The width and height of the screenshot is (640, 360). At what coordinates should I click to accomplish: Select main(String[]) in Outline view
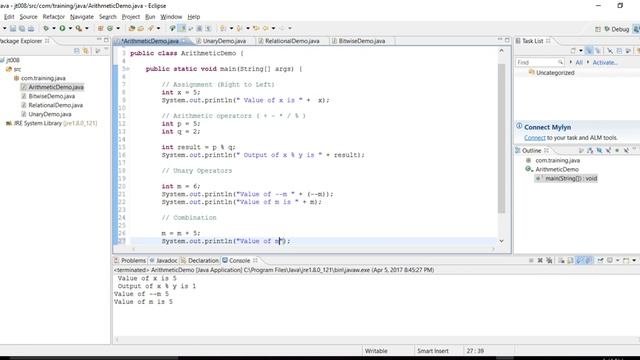567,178
